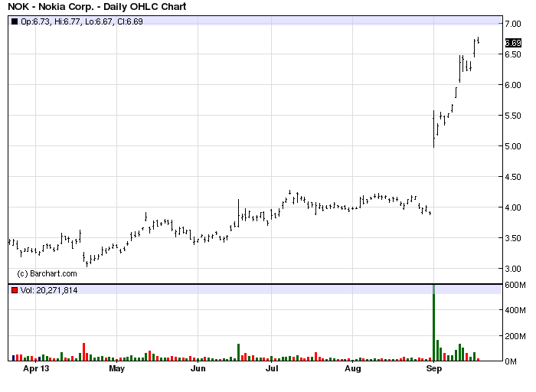Click the 6.00 price axis label
This screenshot has width=536, height=392.
(513, 85)
